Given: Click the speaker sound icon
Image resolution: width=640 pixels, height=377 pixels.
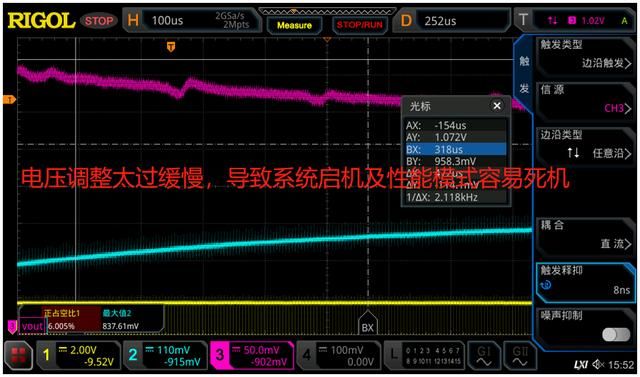Looking at the screenshot, I should [599, 364].
